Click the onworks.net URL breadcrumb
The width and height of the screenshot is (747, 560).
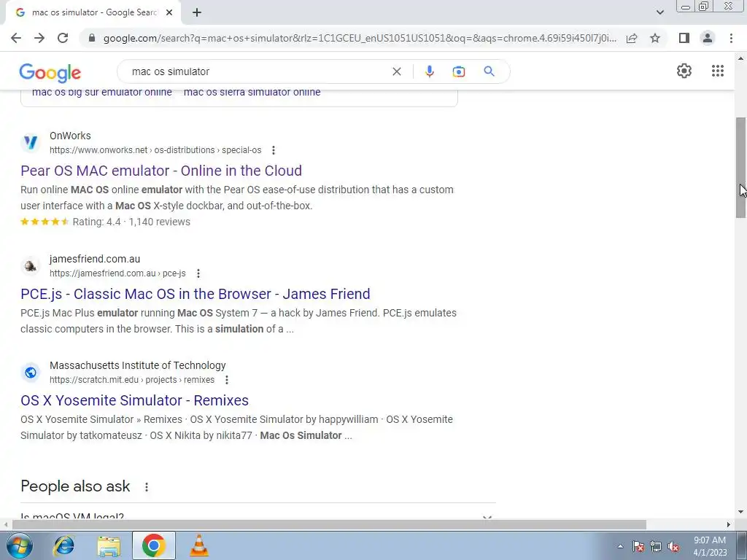point(155,150)
